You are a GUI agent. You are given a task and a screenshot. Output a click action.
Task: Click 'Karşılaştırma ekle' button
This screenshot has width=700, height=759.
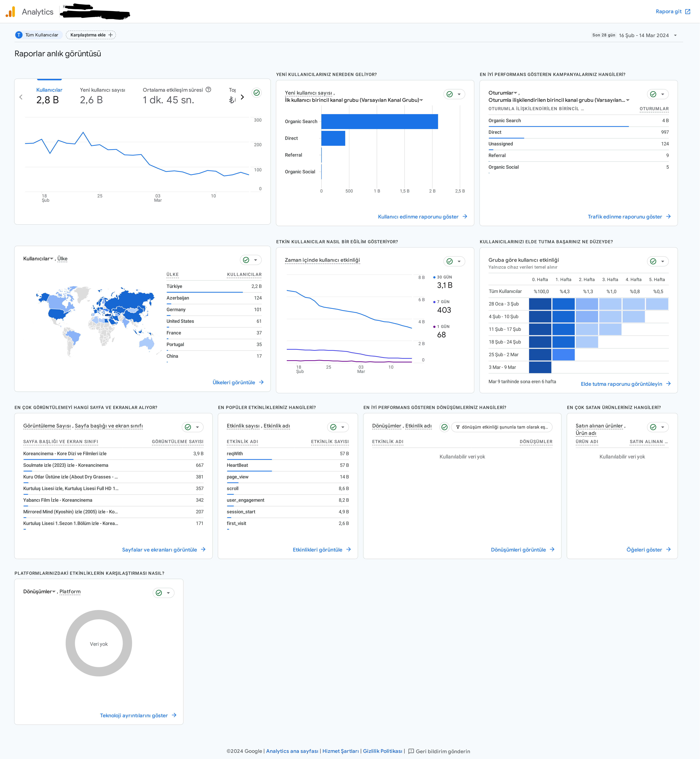(x=91, y=35)
